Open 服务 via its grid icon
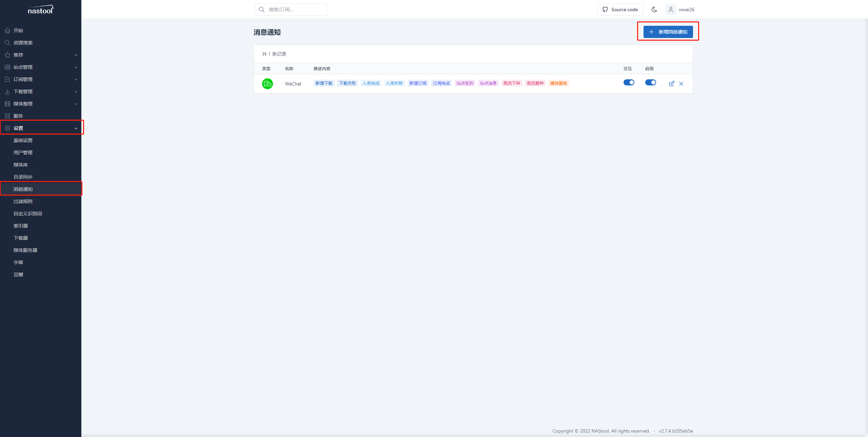 click(x=7, y=116)
